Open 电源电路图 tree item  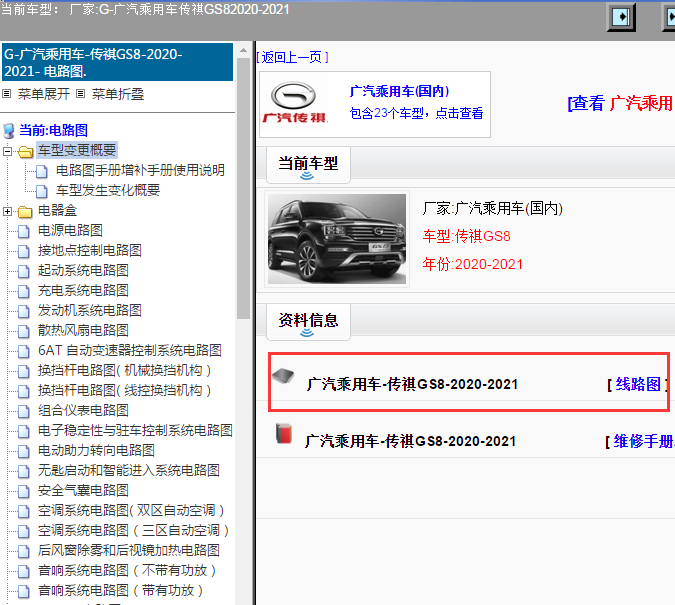(70, 230)
